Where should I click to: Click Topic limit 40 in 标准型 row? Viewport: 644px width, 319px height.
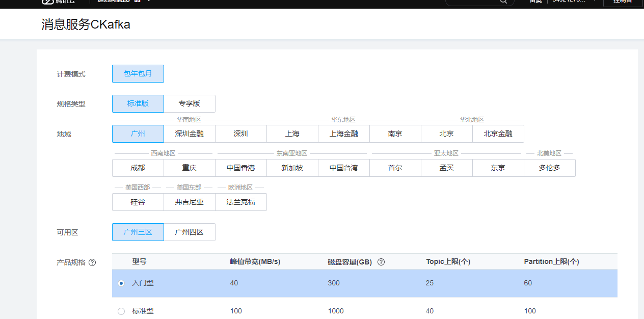pyautogui.click(x=430, y=311)
